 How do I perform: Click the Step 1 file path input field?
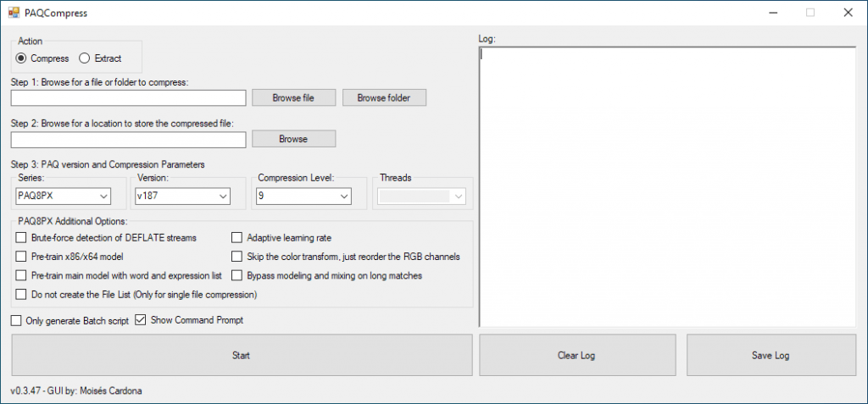(x=129, y=98)
